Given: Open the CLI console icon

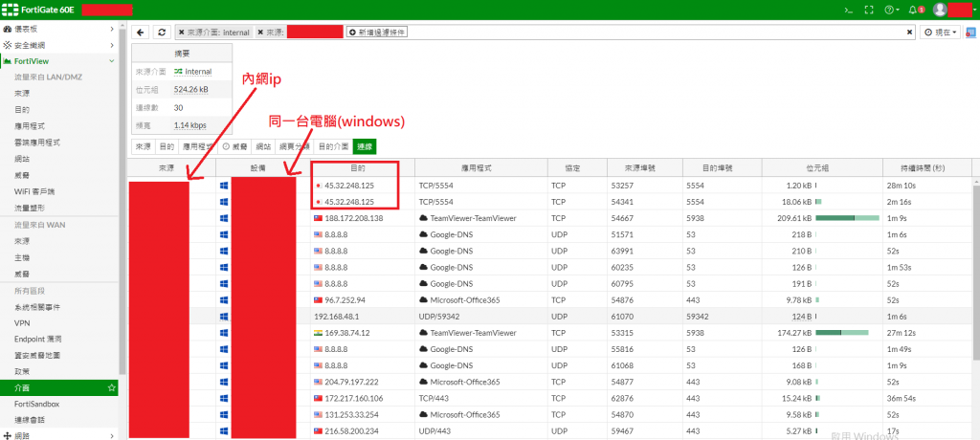Looking at the screenshot, I should [849, 10].
